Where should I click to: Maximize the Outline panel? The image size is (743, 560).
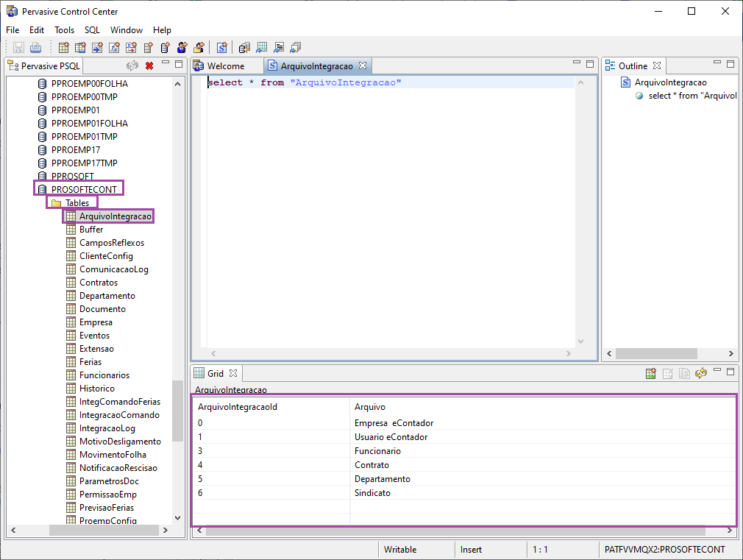(731, 65)
